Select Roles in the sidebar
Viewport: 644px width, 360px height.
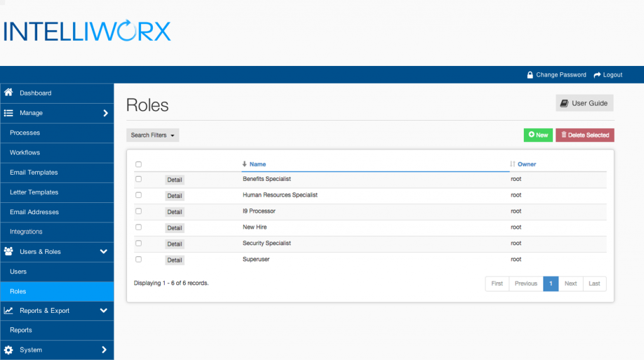point(57,292)
